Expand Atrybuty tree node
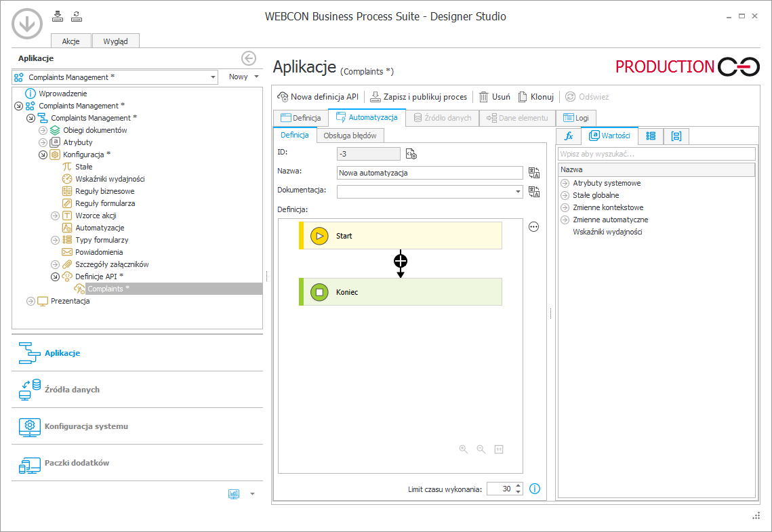The image size is (772, 532). (43, 143)
